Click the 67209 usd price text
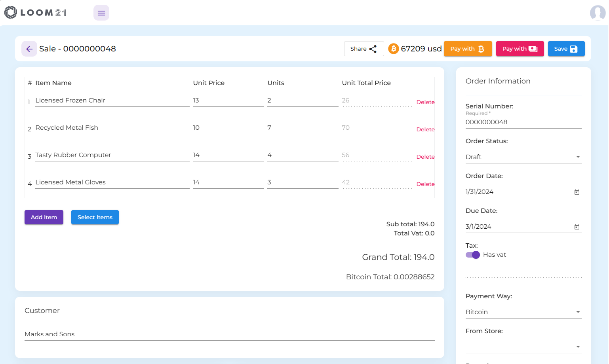 coord(421,49)
